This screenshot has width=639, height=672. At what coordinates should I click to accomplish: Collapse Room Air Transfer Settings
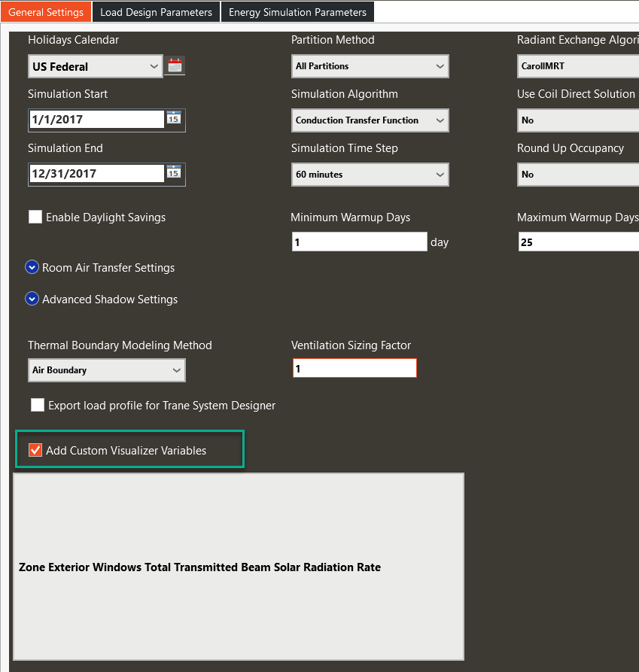[x=32, y=267]
